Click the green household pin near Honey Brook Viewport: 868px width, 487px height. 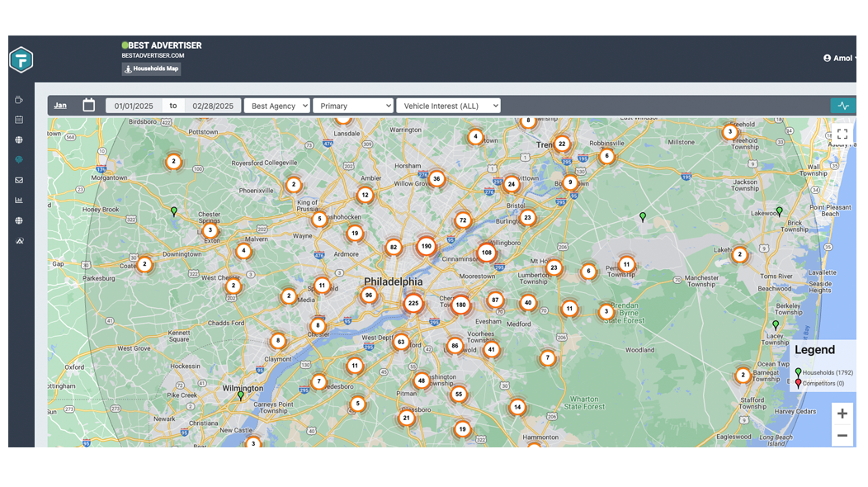pyautogui.click(x=174, y=211)
